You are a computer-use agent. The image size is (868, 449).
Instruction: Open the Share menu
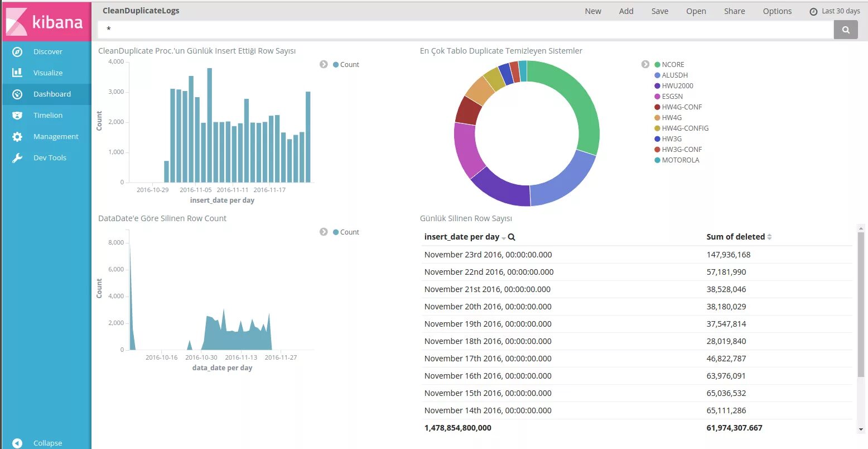734,11
